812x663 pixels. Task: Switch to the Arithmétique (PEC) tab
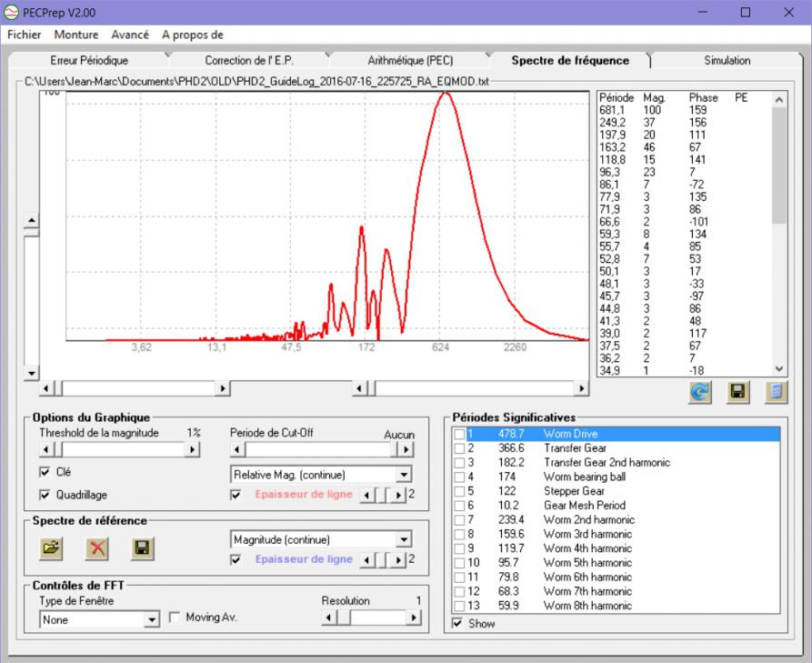point(410,61)
